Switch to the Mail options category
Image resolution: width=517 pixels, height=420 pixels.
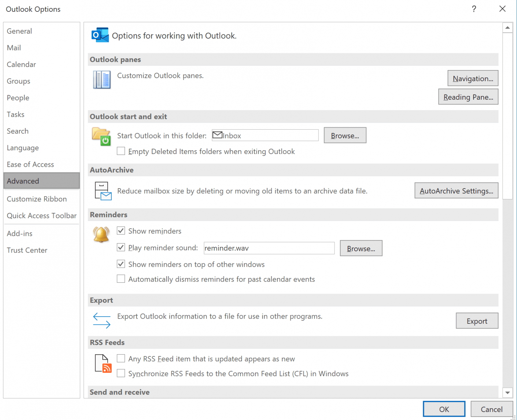point(14,48)
